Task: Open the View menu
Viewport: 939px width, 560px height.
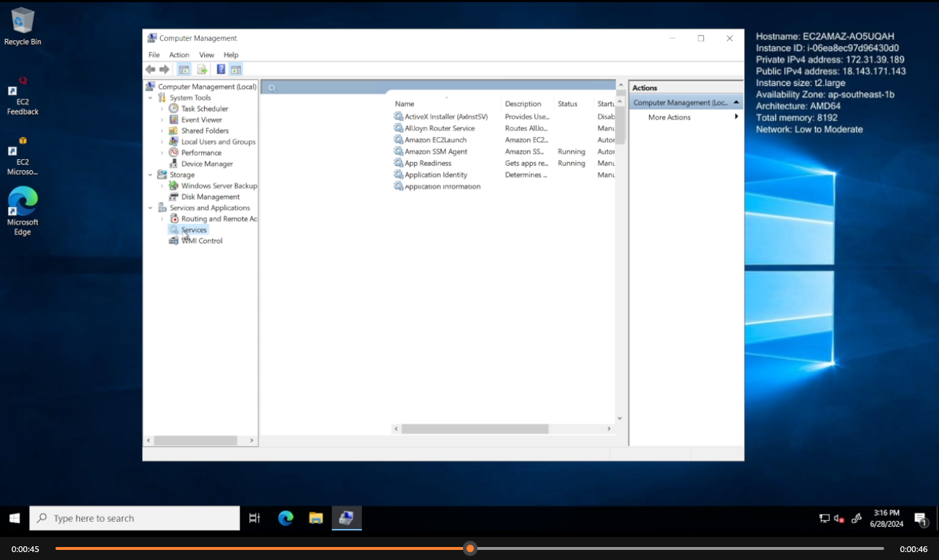Action: point(206,55)
